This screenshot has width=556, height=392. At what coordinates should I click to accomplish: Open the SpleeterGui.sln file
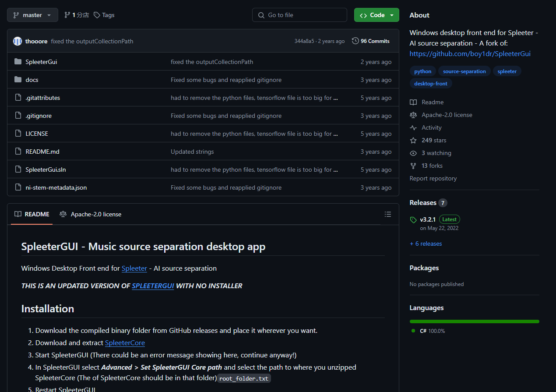(x=46, y=170)
